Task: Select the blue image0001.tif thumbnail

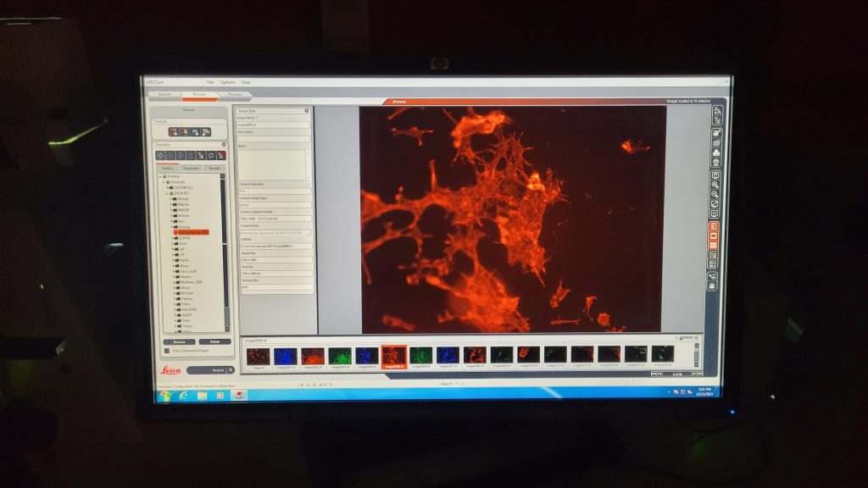Action: [286, 358]
